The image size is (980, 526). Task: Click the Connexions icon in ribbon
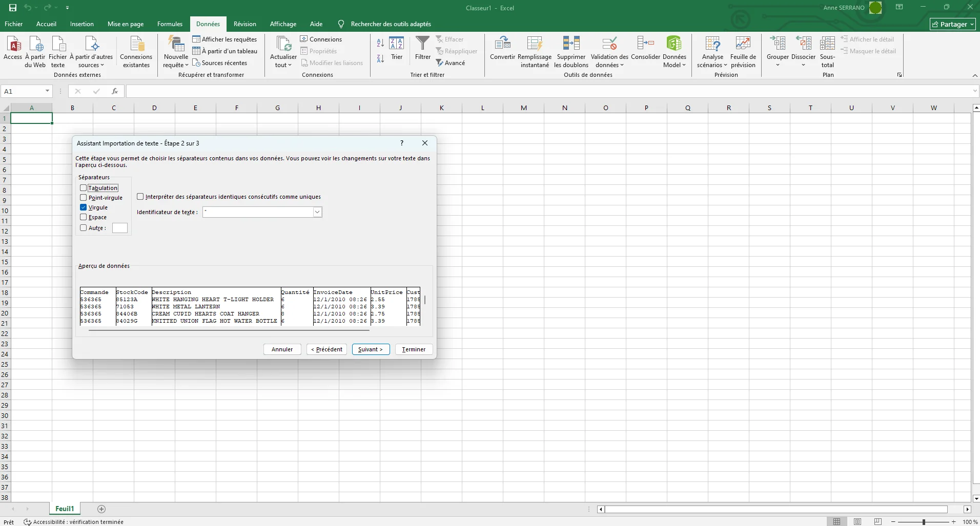tap(321, 39)
